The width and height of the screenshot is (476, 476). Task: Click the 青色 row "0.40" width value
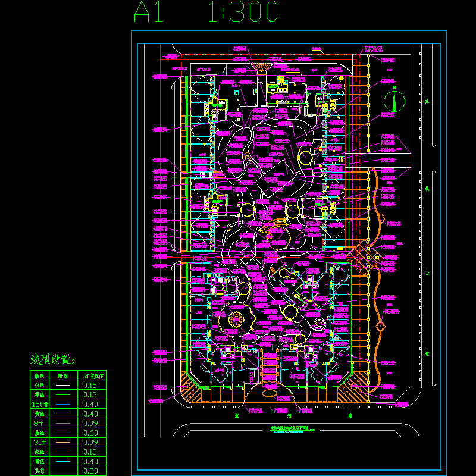(91, 462)
